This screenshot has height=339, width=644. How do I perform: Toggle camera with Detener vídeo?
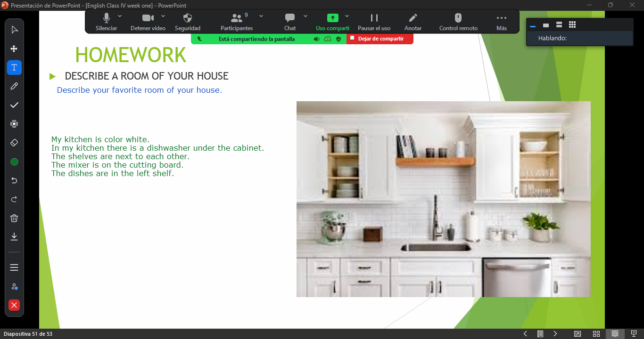148,22
